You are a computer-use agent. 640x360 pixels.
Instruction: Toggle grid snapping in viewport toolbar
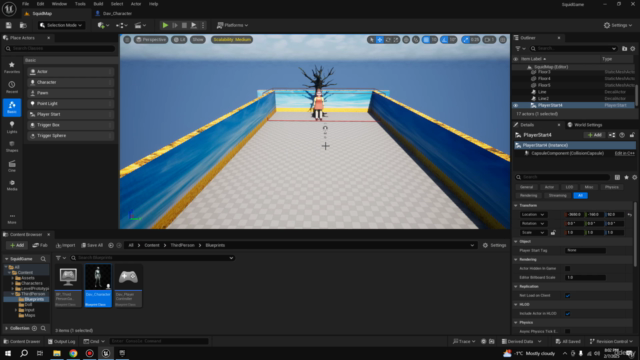coord(426,40)
